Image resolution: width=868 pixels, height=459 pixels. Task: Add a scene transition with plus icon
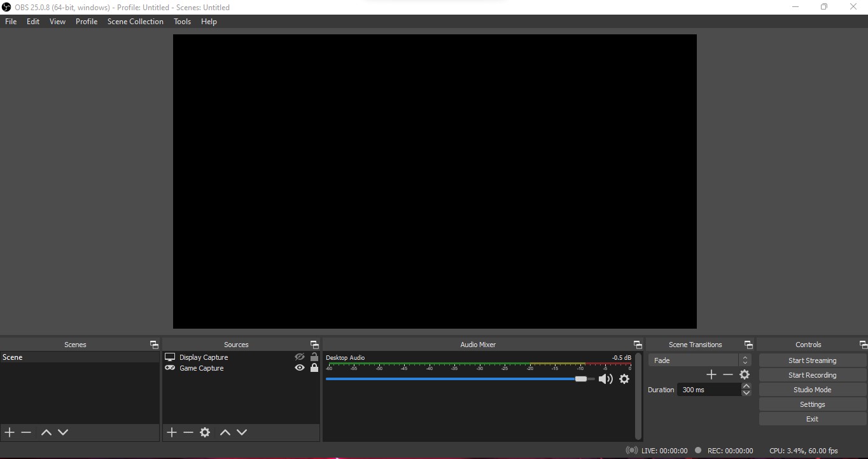pos(711,375)
